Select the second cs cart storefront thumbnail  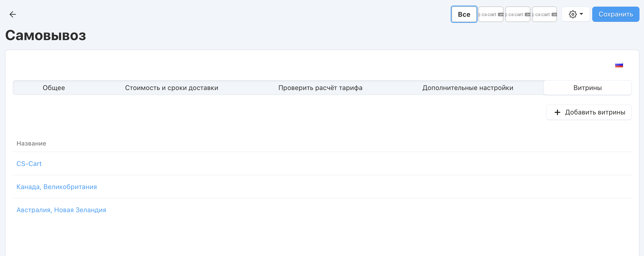click(517, 14)
